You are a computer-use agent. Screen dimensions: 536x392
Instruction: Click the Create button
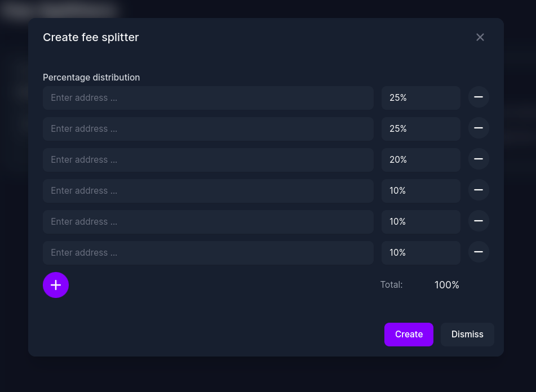[409, 335]
